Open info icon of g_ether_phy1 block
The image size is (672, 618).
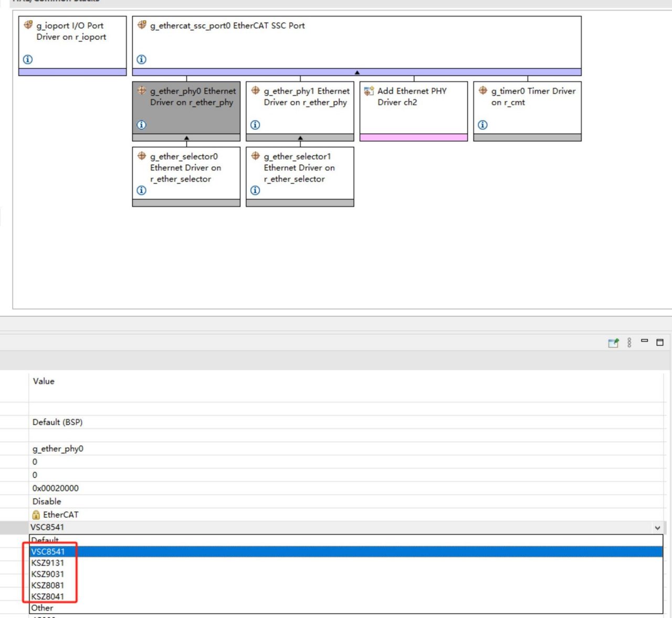[255, 125]
